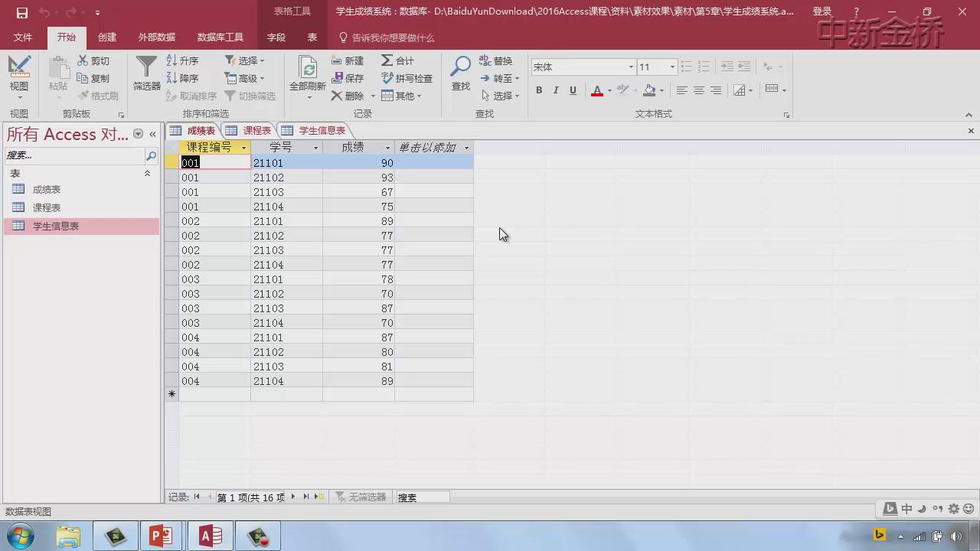Open 课程编号 column header dropdown arrow
This screenshot has width=980, height=551.
coord(244,148)
